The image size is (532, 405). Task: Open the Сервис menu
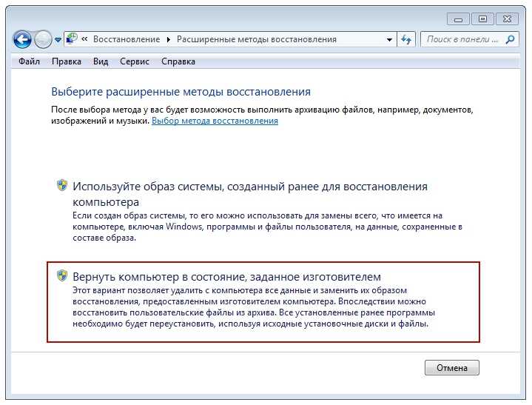[135, 61]
